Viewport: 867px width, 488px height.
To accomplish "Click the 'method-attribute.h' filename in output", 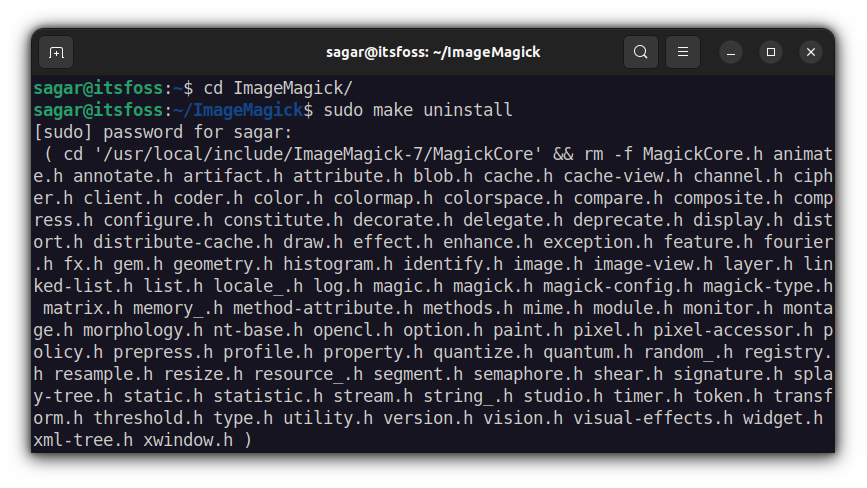I will [323, 308].
